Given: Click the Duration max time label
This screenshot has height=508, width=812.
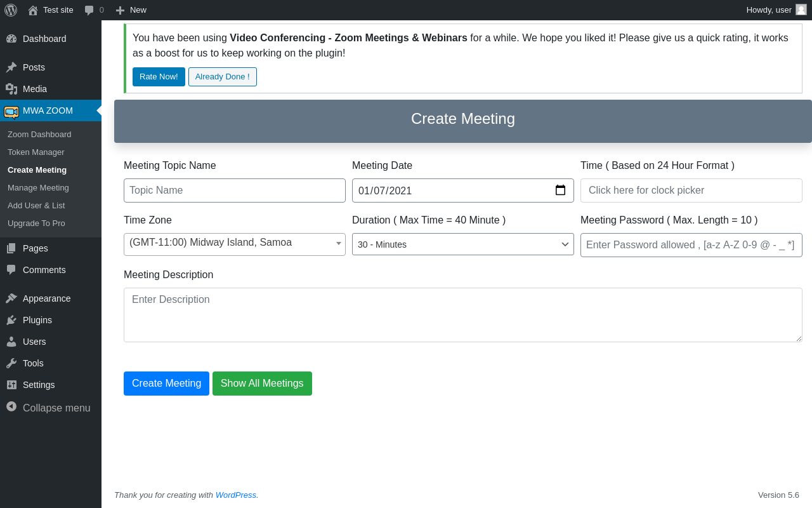Looking at the screenshot, I should pyautogui.click(x=429, y=220).
